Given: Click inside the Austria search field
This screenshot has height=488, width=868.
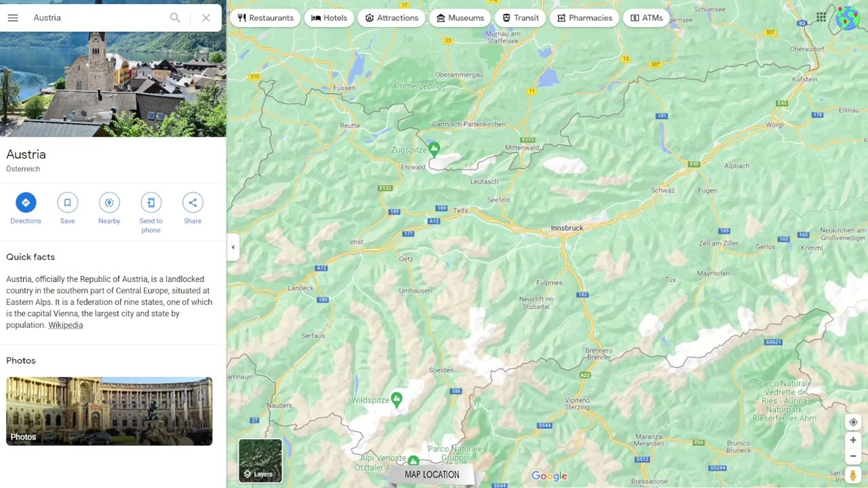Looking at the screenshot, I should (x=95, y=18).
